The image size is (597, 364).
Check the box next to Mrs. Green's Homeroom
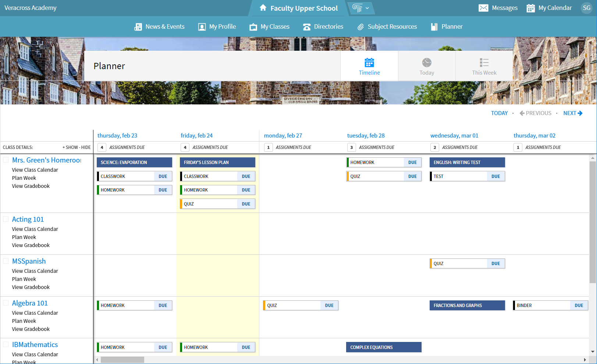pos(6,160)
